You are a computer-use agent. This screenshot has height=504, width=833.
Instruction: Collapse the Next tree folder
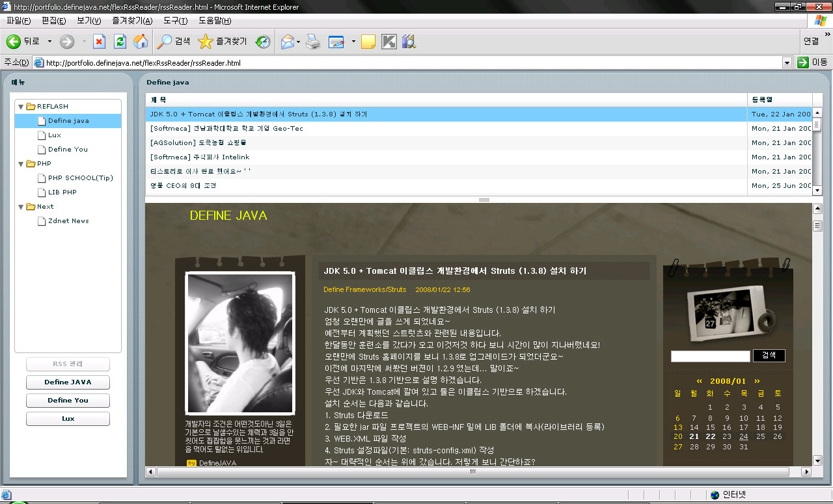tap(21, 207)
